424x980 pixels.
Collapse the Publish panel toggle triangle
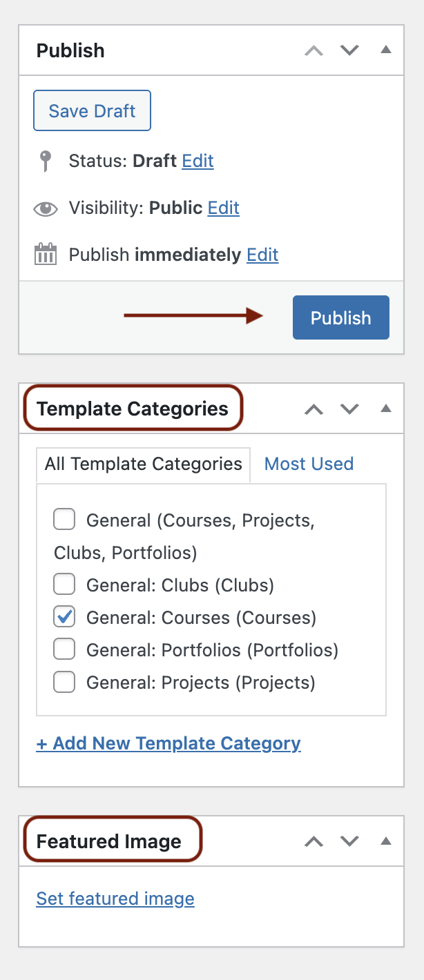[386, 50]
